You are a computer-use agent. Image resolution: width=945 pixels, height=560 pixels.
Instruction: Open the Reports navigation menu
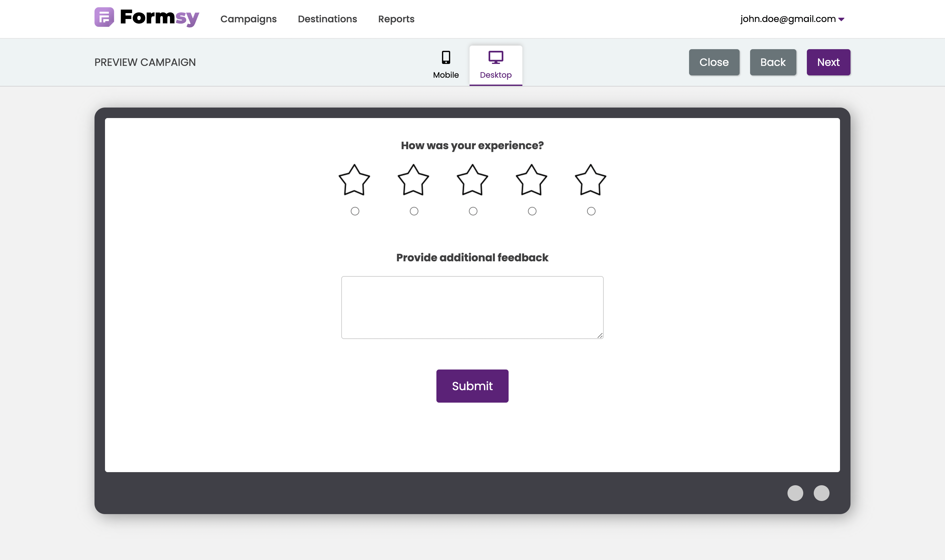[x=396, y=19]
